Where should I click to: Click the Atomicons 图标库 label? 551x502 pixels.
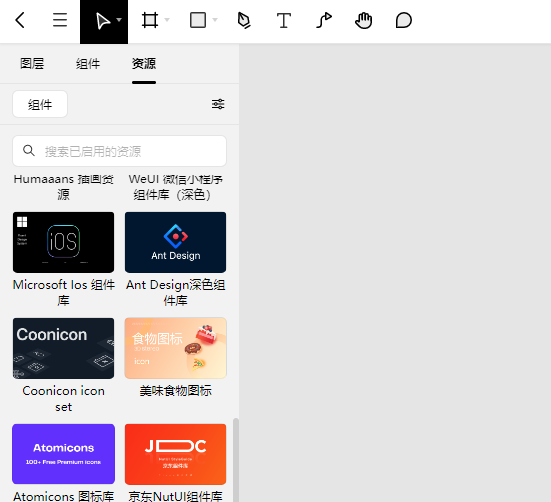[x=64, y=496]
